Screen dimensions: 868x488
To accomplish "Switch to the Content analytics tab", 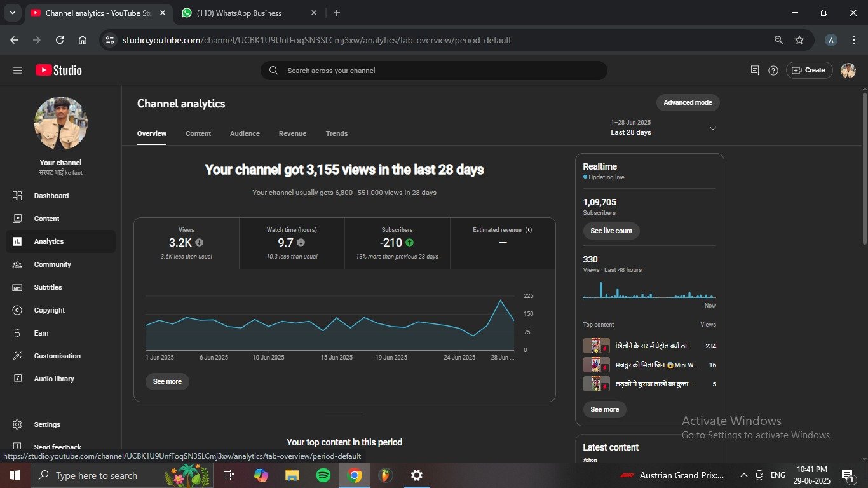I will point(198,133).
